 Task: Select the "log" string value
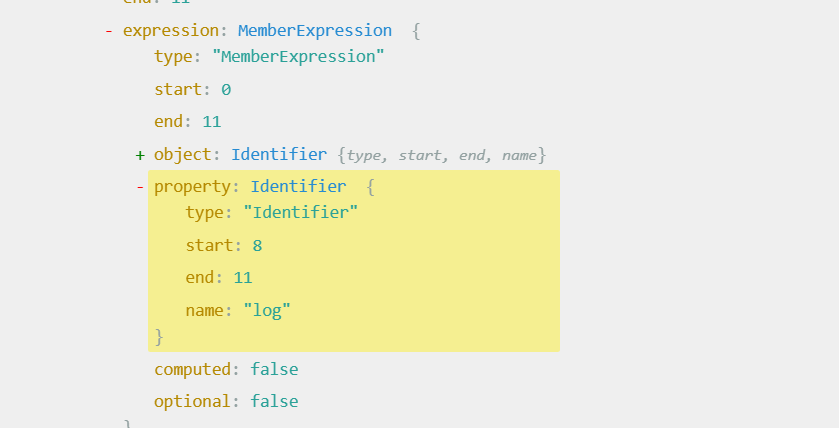coord(267,310)
